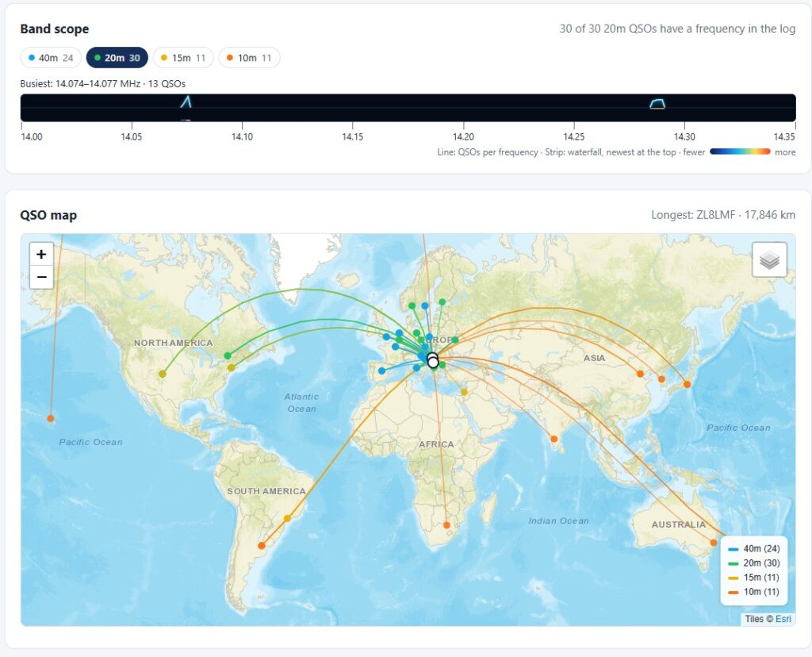The height and width of the screenshot is (657, 812).
Task: Click the orange QSO marker in southeast Australia
Action: coord(714,543)
